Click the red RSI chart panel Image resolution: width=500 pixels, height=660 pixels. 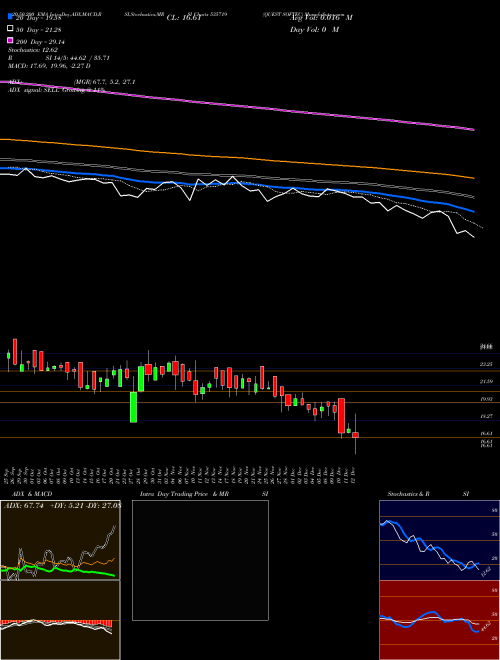pyautogui.click(x=439, y=620)
